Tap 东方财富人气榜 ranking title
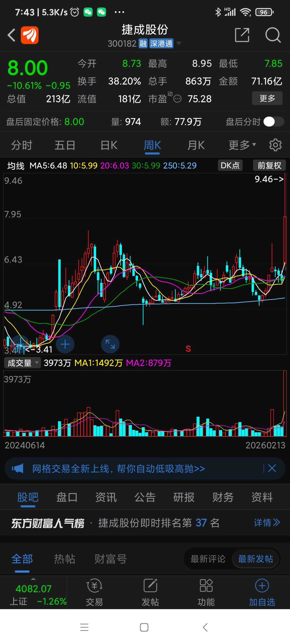This screenshot has width=290, height=644. (48, 523)
